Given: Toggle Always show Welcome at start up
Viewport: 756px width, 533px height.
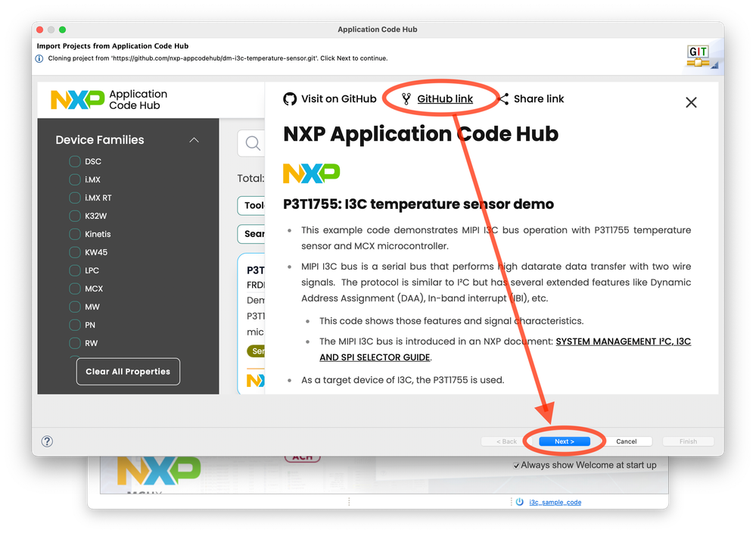Looking at the screenshot, I should click(x=516, y=466).
